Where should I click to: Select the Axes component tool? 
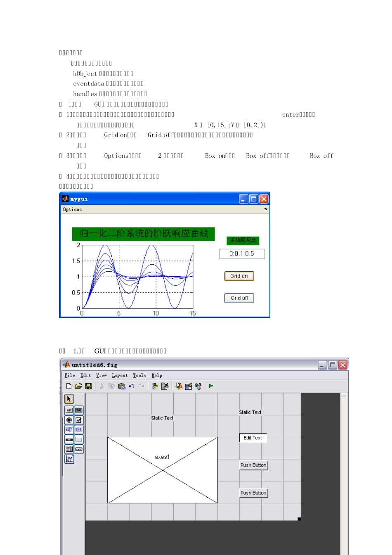[x=69, y=459]
